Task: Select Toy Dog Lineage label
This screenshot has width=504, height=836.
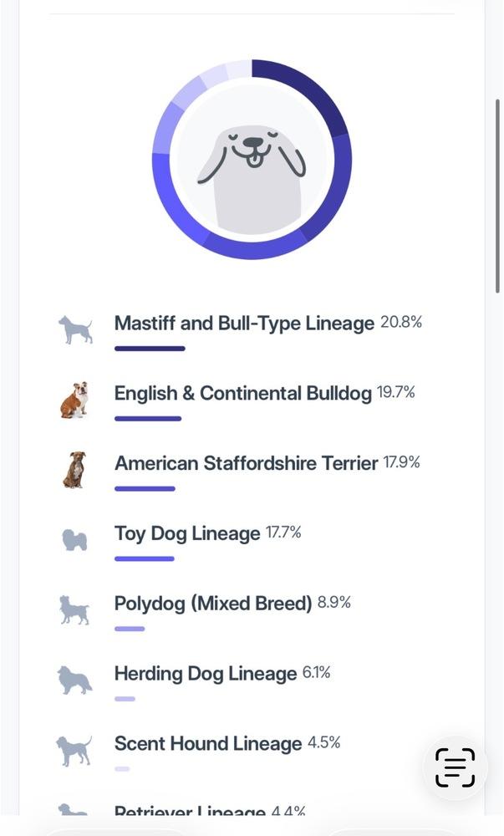Action: click(x=187, y=533)
